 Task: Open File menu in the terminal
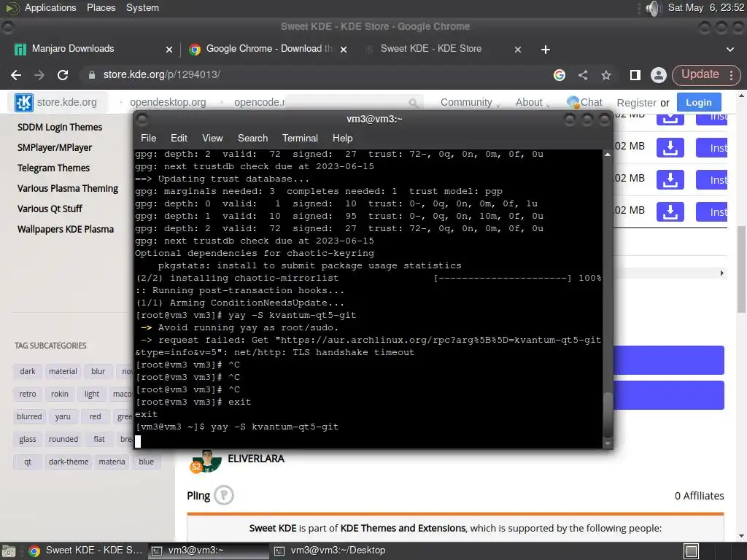[148, 138]
